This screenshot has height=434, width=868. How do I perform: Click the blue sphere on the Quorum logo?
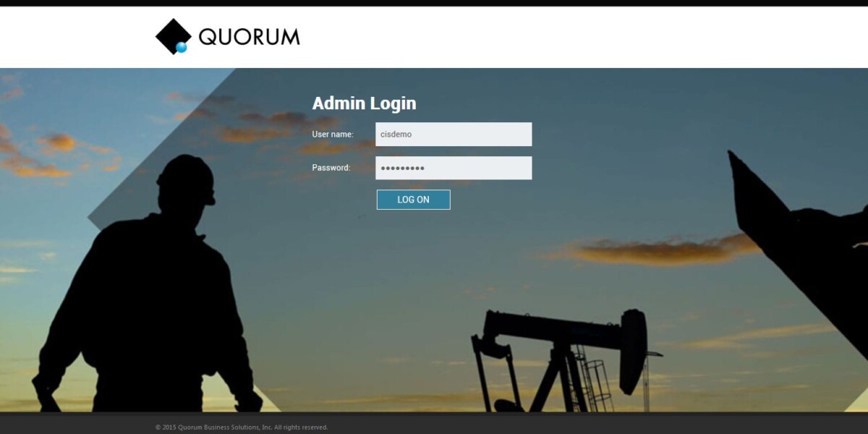182,47
